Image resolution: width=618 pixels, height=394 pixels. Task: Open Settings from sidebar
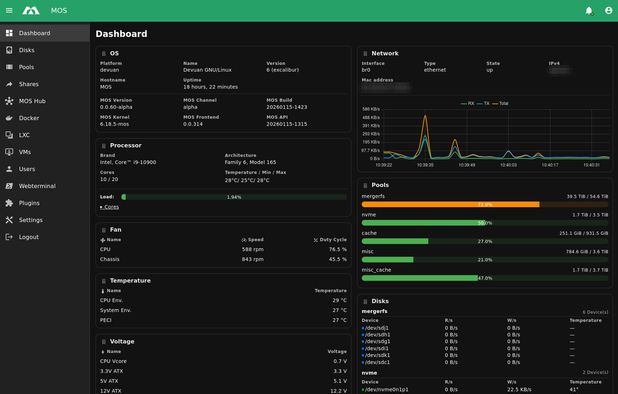(x=45, y=220)
